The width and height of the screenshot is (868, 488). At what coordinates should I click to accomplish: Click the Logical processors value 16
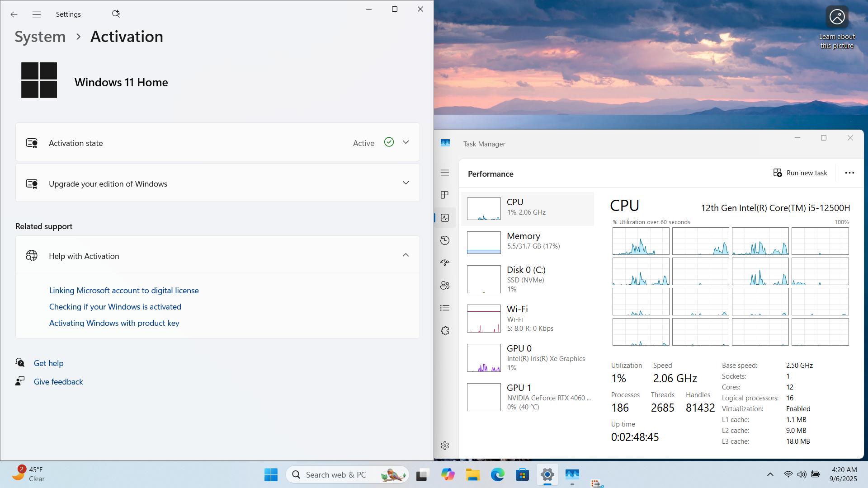point(790,398)
